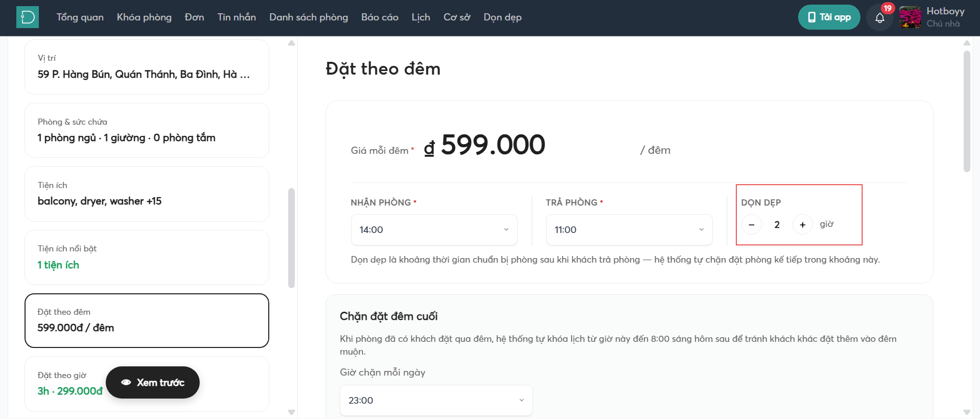
Task: Click the cleaning hours value 2
Action: (x=777, y=225)
